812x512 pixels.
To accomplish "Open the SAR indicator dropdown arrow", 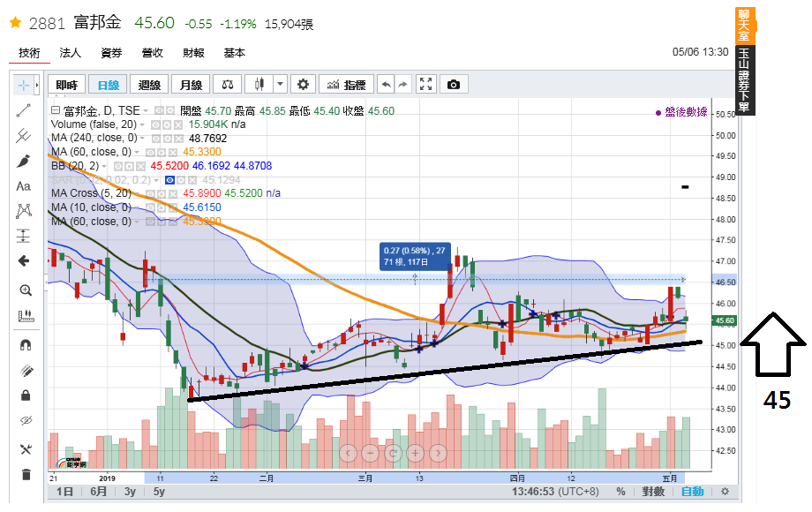I will 156,180.
